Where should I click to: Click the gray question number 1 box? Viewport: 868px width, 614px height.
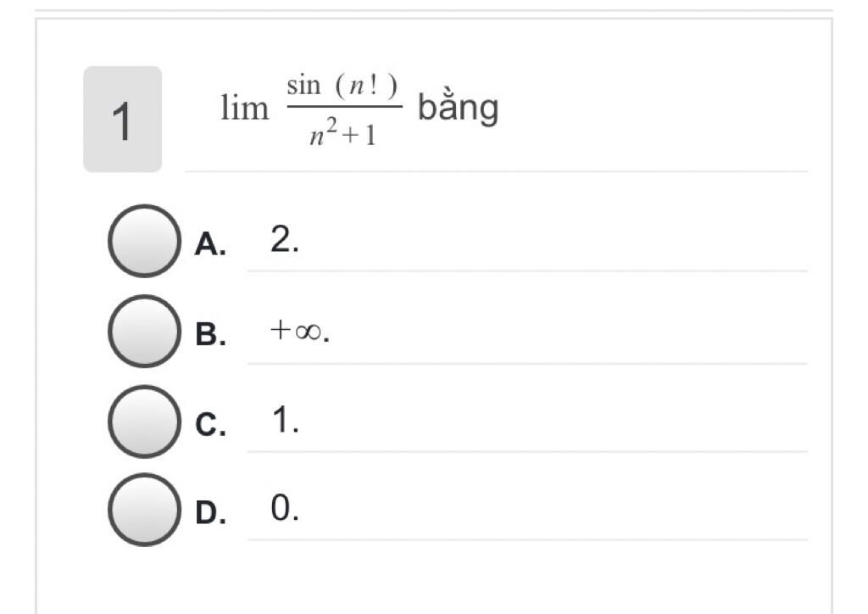click(x=122, y=119)
